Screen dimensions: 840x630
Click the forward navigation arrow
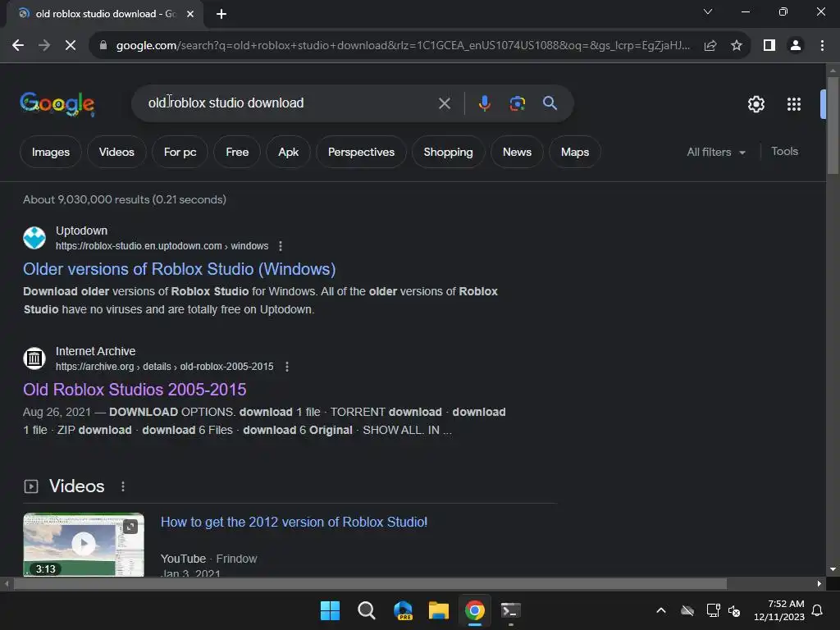(x=44, y=46)
